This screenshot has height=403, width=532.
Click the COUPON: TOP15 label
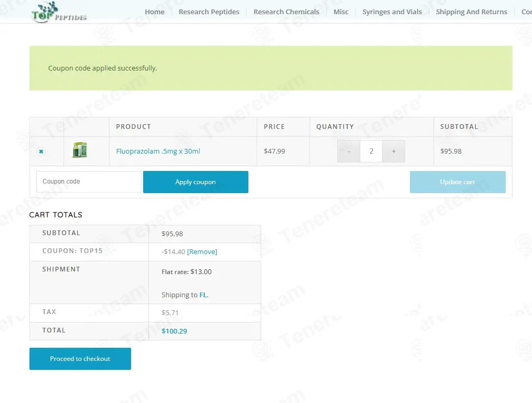[72, 250]
